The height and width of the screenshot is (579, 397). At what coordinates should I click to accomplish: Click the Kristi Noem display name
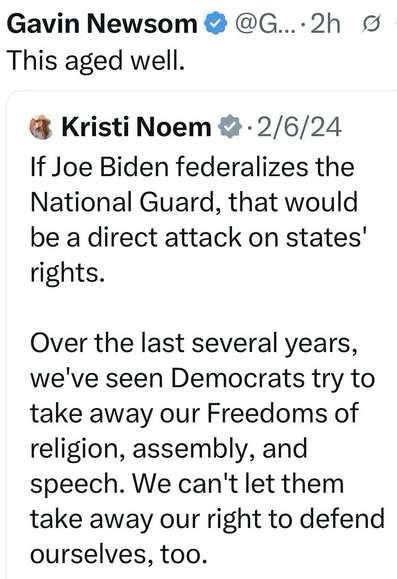point(136,127)
